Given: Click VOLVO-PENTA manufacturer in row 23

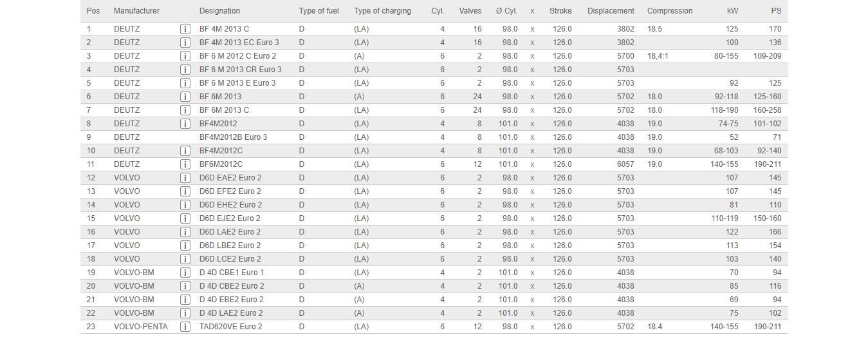Looking at the screenshot, I should click(140, 327).
